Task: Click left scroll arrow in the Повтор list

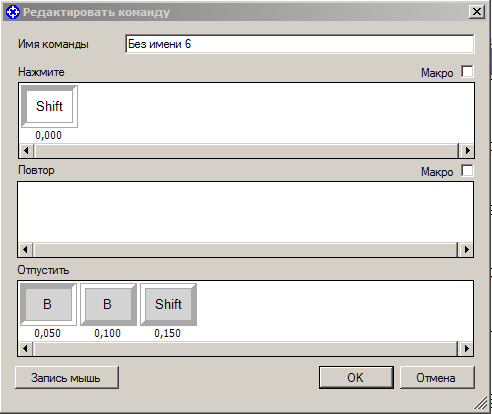Action: click(25, 249)
